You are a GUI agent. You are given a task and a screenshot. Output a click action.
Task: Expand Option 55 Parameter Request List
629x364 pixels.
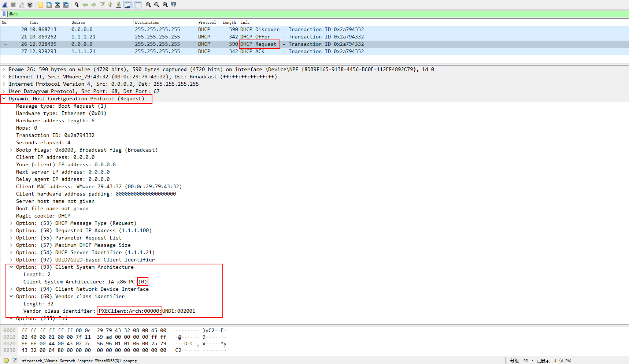tap(11, 238)
